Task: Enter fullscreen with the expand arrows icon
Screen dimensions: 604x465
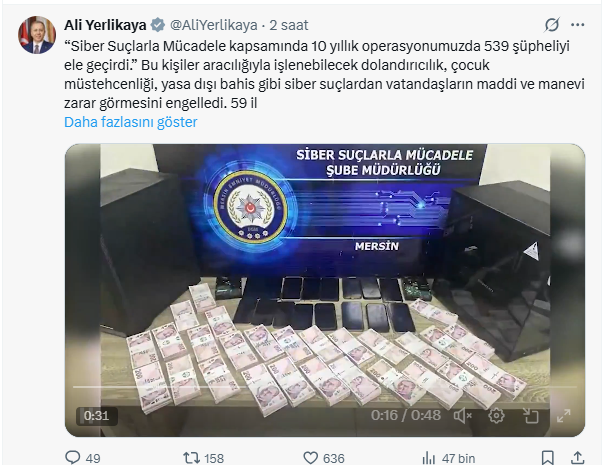Action: click(x=564, y=415)
